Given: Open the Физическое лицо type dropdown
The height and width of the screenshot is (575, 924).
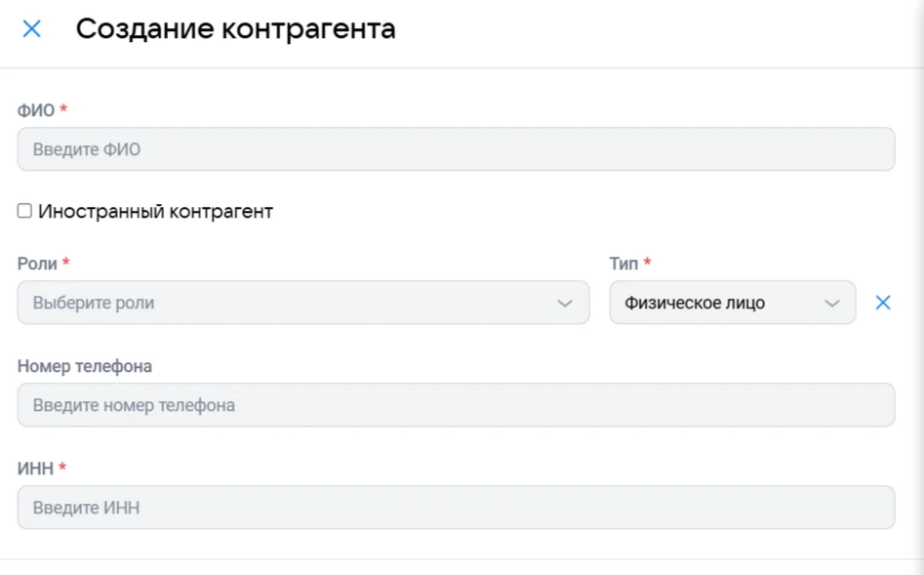Looking at the screenshot, I should [722, 303].
